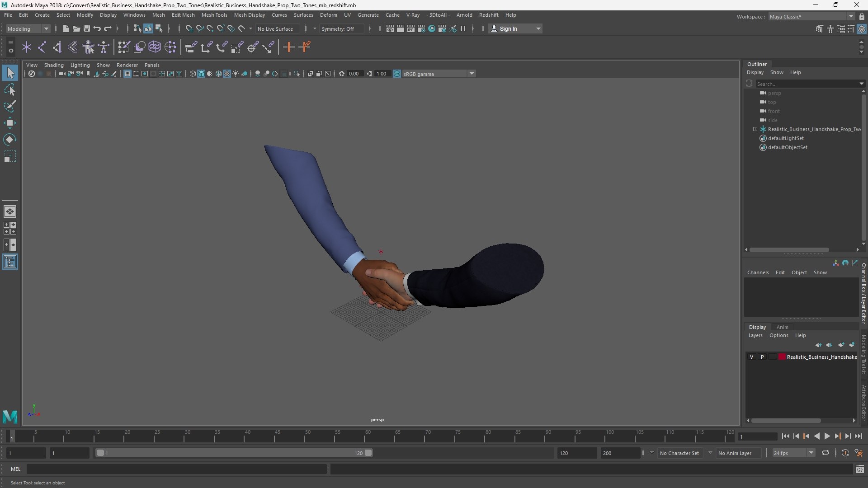
Task: Click the Interactive Split wireframe cube icon
Action: (x=155, y=47)
